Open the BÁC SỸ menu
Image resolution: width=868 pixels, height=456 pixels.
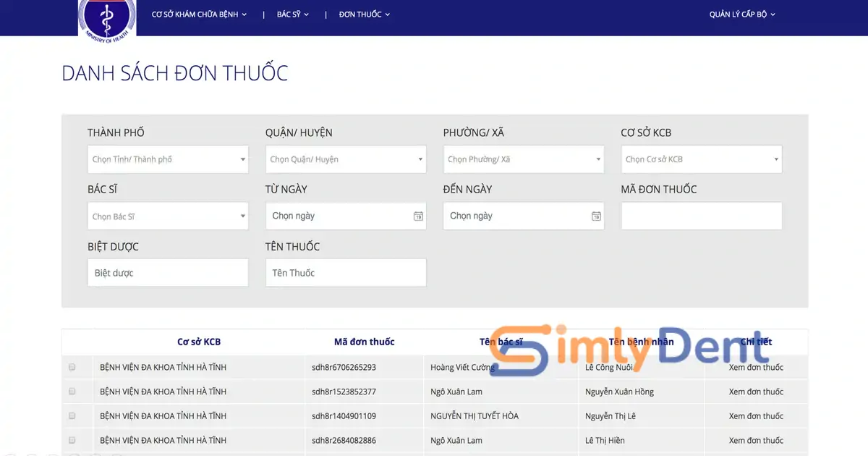pyautogui.click(x=293, y=14)
